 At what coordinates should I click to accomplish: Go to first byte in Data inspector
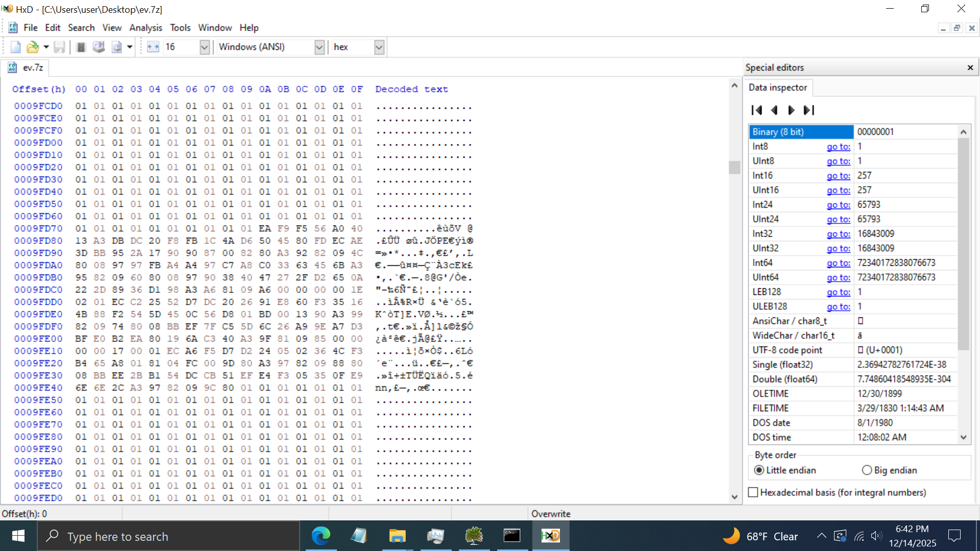(756, 110)
